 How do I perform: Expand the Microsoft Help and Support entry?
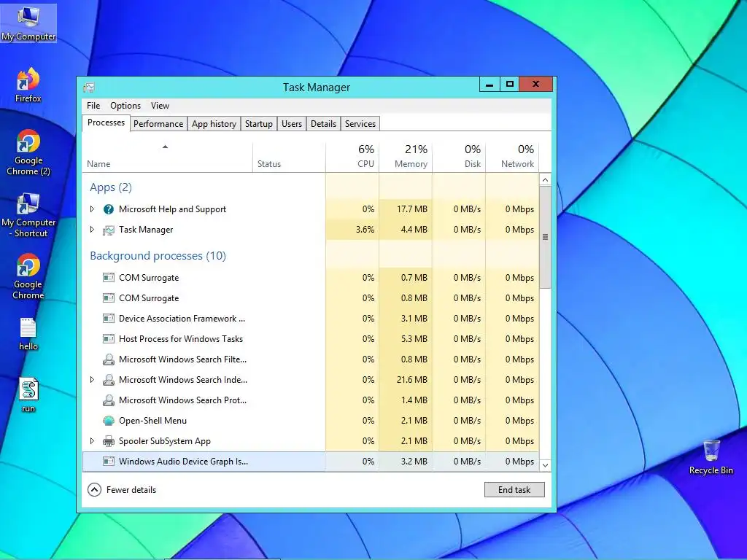click(92, 209)
